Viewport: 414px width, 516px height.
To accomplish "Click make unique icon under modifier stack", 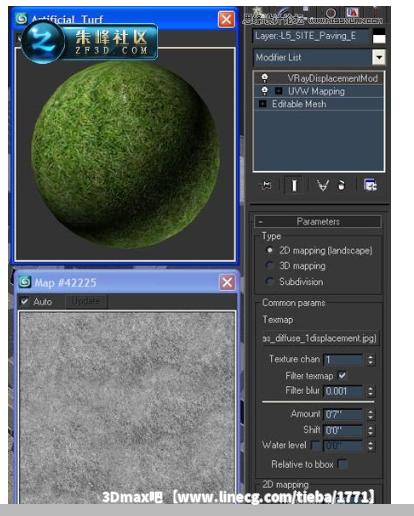I will click(x=323, y=185).
